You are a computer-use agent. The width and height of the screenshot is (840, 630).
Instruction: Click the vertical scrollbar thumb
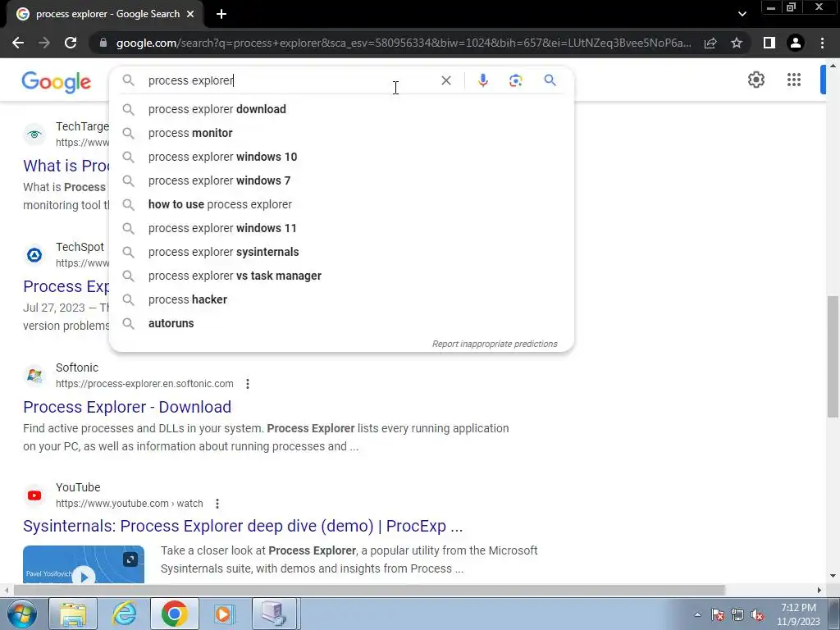[833, 356]
